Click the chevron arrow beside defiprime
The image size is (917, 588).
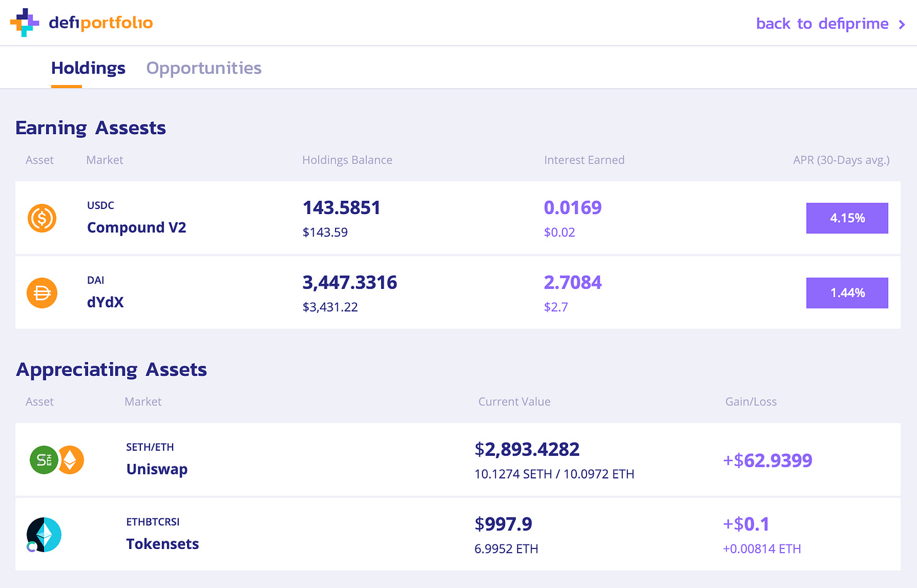(x=902, y=25)
